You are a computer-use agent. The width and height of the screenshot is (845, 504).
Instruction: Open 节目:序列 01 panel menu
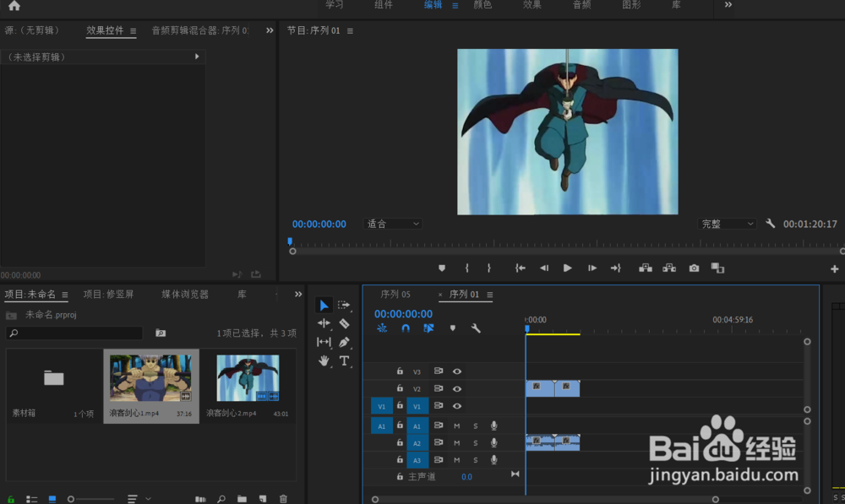point(351,31)
